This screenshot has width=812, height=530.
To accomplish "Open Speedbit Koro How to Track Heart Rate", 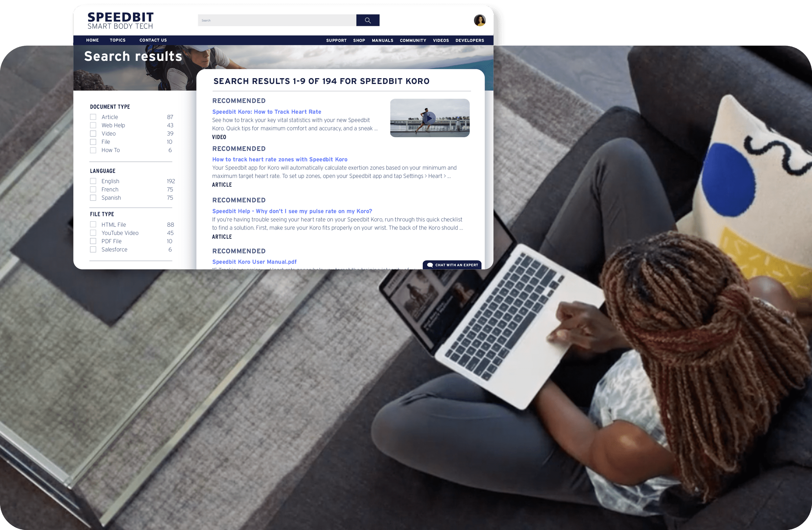I will tap(267, 112).
